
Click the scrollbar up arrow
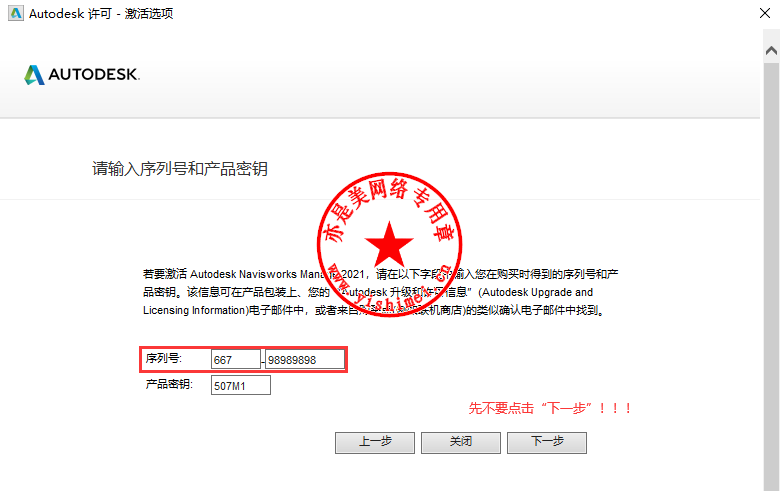(772, 51)
